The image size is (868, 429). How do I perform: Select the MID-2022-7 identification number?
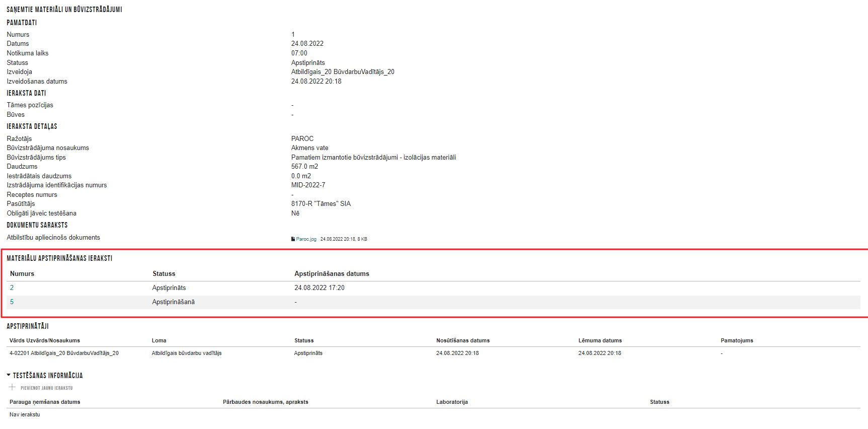point(308,185)
